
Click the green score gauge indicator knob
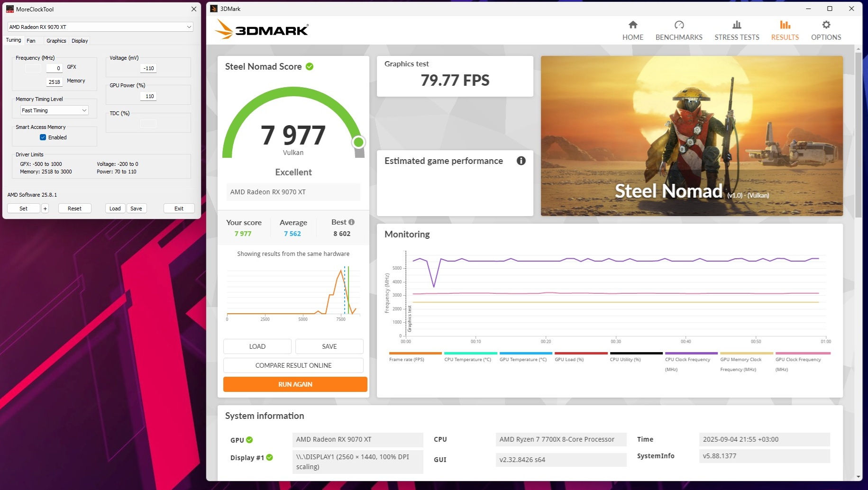pos(359,142)
